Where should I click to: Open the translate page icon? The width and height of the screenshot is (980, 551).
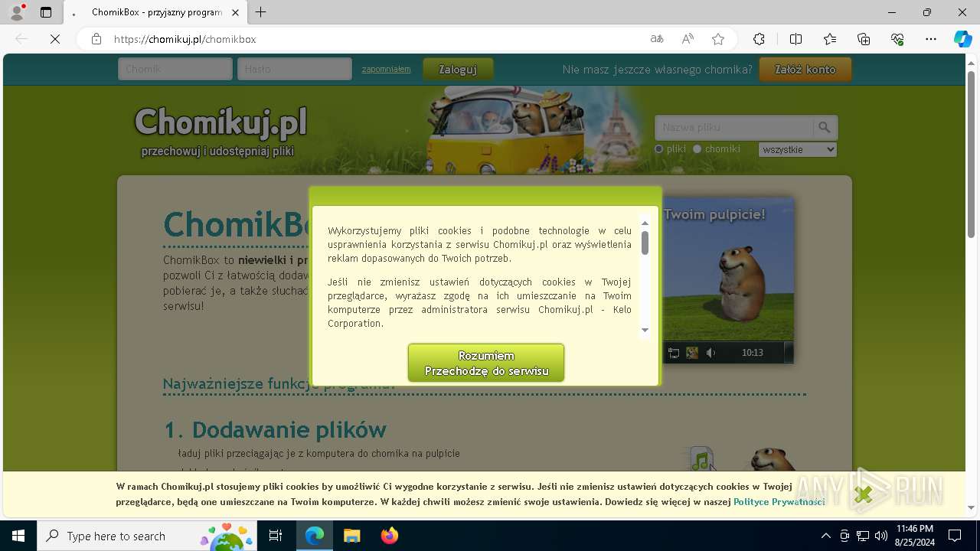657,39
